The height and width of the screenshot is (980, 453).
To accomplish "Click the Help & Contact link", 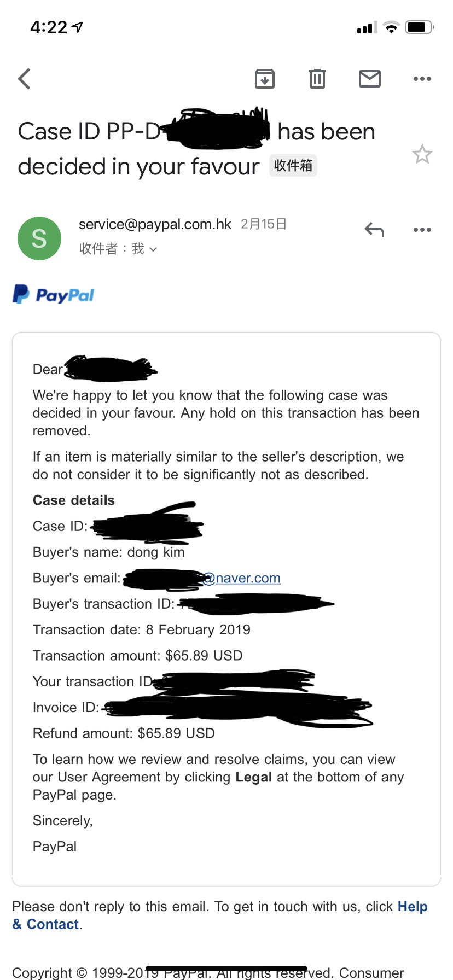I will point(220,915).
